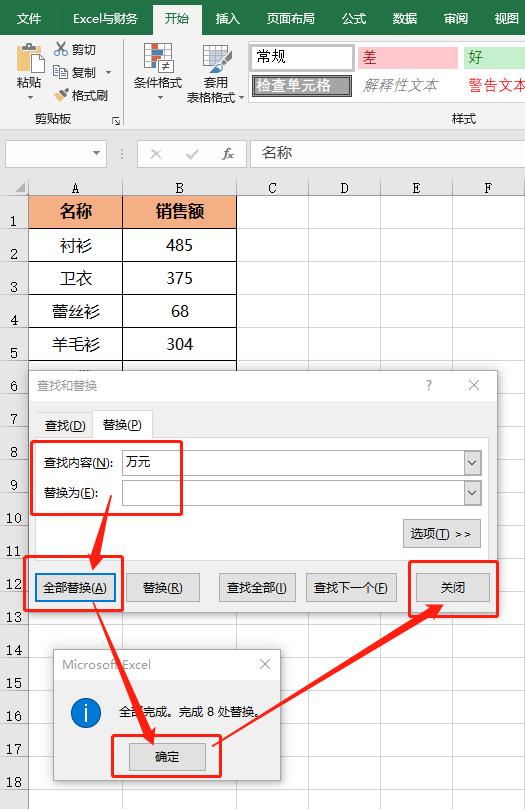Select cell with value 485
Viewport: 525px width, 809px height.
(x=179, y=245)
